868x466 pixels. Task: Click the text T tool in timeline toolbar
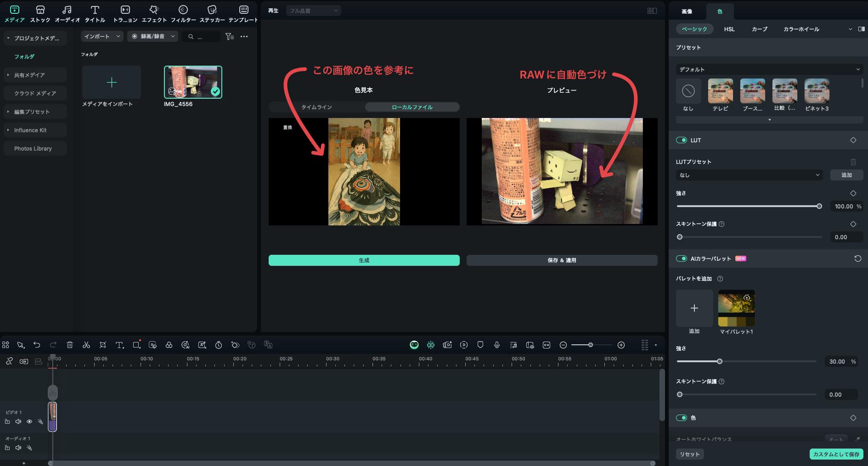point(119,345)
